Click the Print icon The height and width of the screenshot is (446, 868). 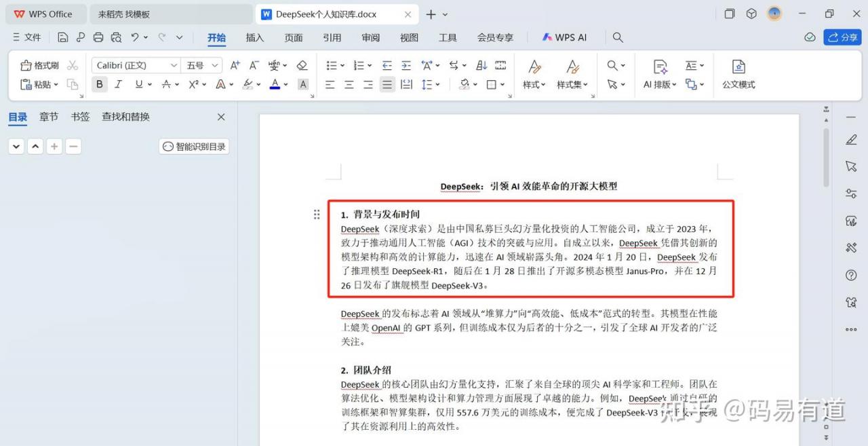pos(98,37)
